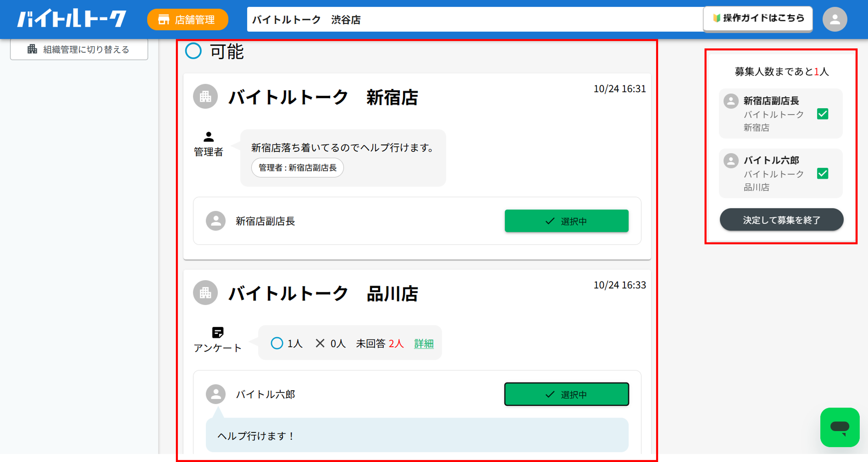Click the timestamp 10/24 16:31

(x=620, y=89)
